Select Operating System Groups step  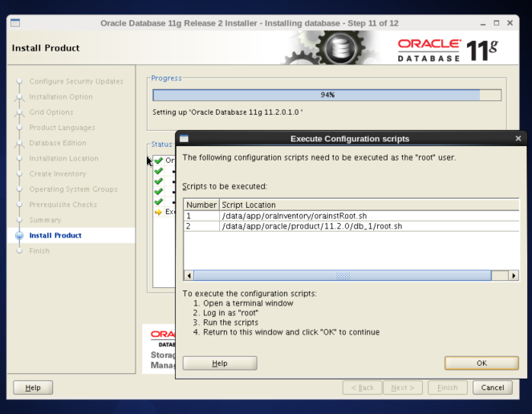click(x=73, y=189)
